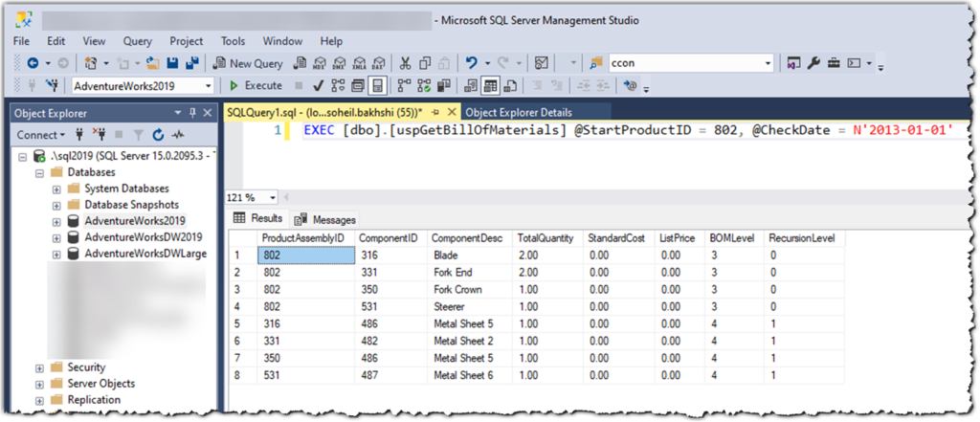This screenshot has width=980, height=422.
Task: Select the AdventureWorksDWLarge database
Action: pyautogui.click(x=145, y=254)
